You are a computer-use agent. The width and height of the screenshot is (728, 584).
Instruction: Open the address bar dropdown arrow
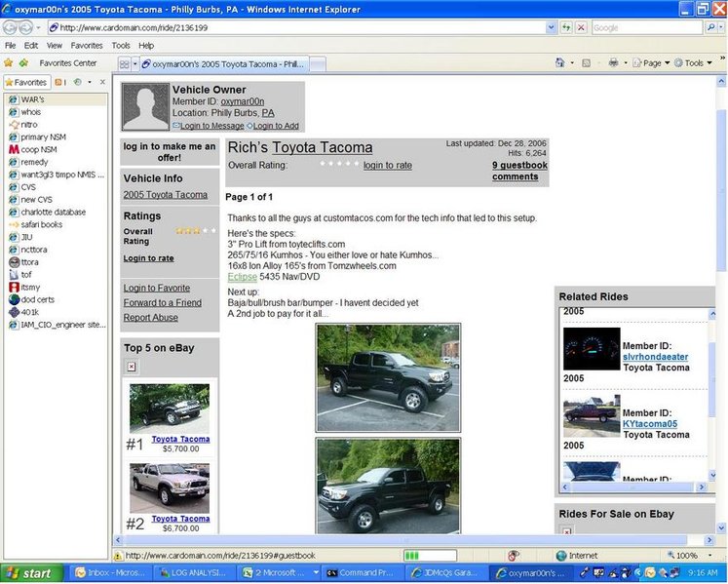coord(551,27)
